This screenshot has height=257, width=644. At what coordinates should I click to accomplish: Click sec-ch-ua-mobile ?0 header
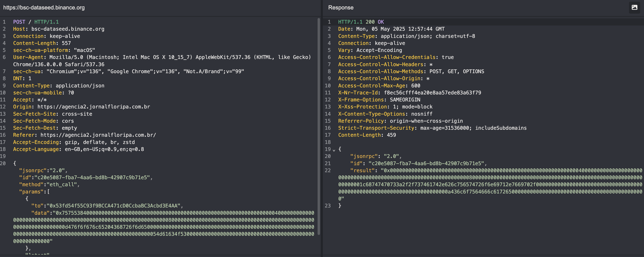click(44, 92)
